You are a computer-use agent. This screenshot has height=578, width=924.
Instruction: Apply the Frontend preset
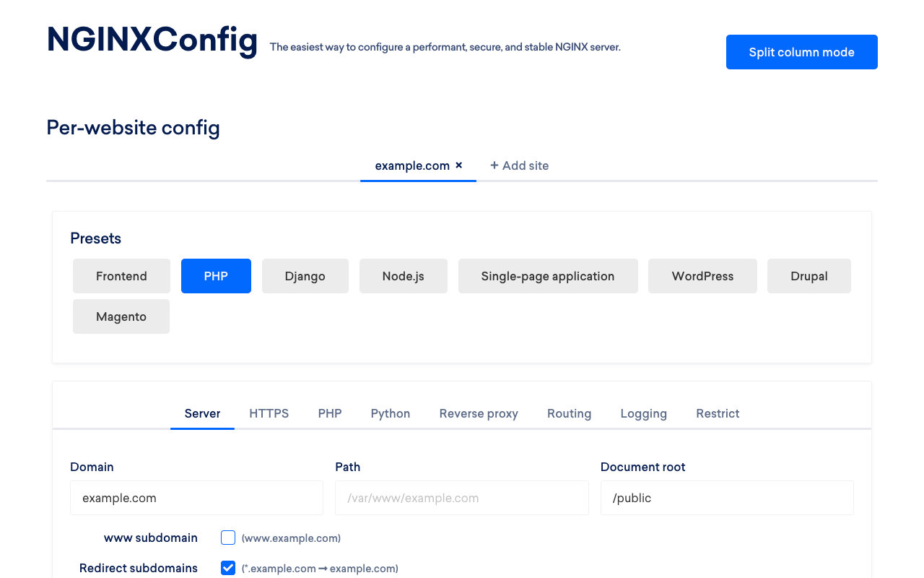[x=121, y=276]
